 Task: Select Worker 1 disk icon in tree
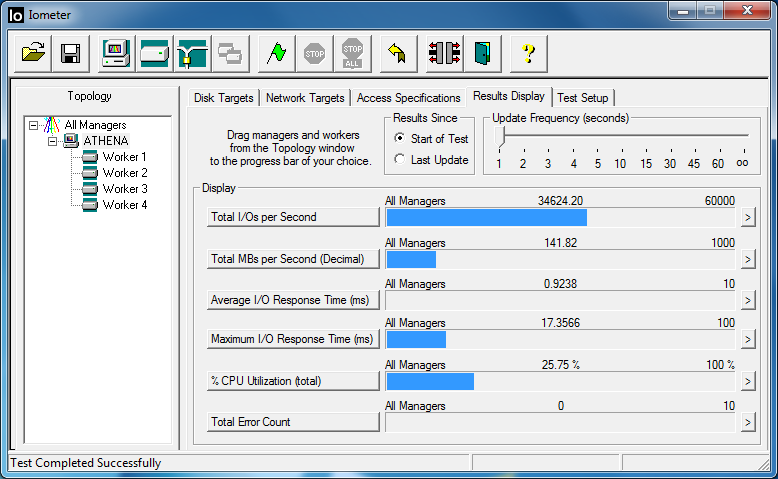90,157
